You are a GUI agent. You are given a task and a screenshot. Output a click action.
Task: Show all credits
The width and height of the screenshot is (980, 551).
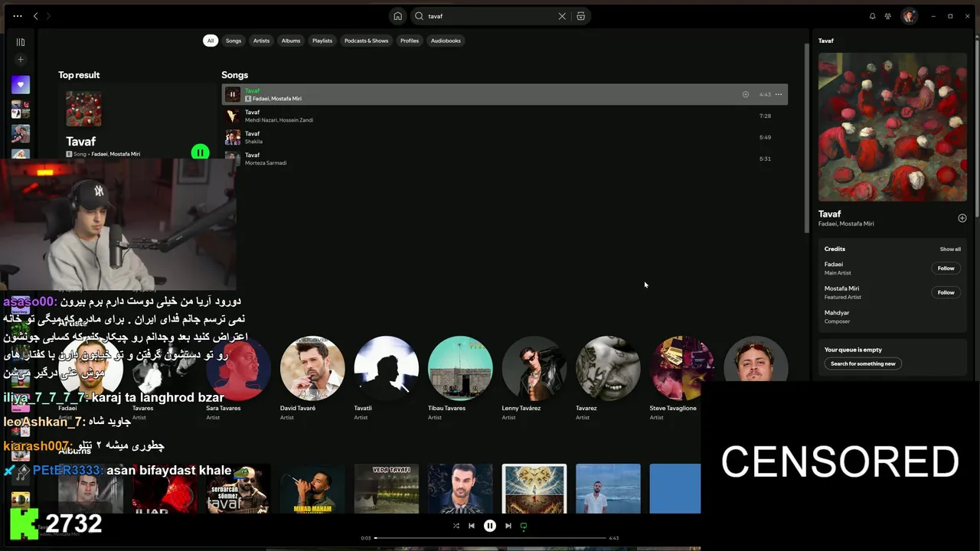[950, 249]
